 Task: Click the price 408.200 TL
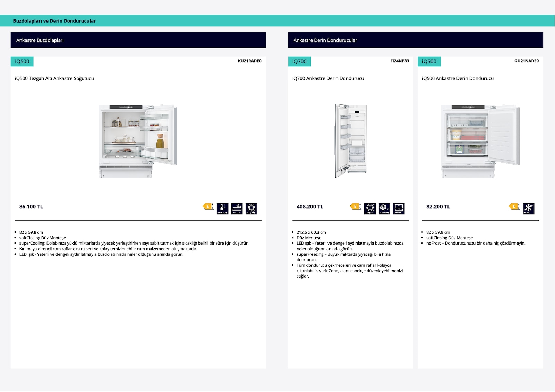(x=310, y=207)
